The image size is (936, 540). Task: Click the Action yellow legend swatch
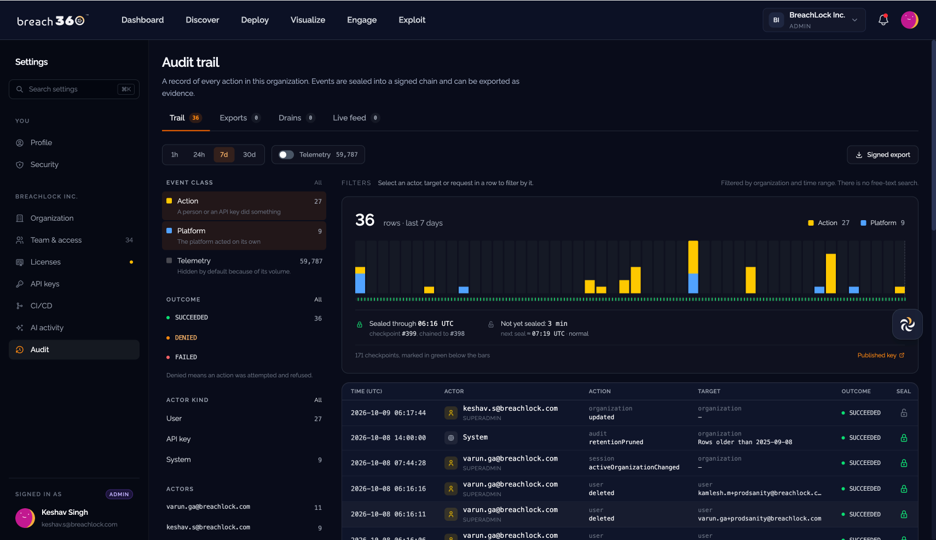(811, 223)
